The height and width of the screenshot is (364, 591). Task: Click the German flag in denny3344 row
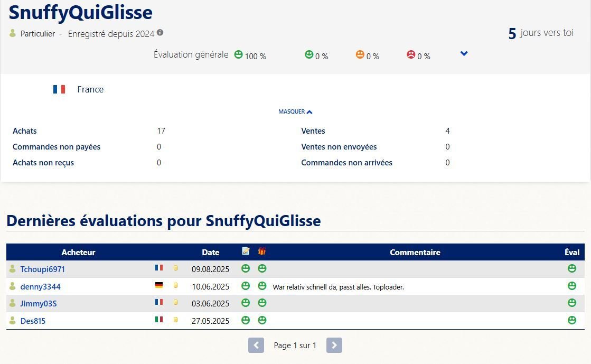[x=159, y=285]
